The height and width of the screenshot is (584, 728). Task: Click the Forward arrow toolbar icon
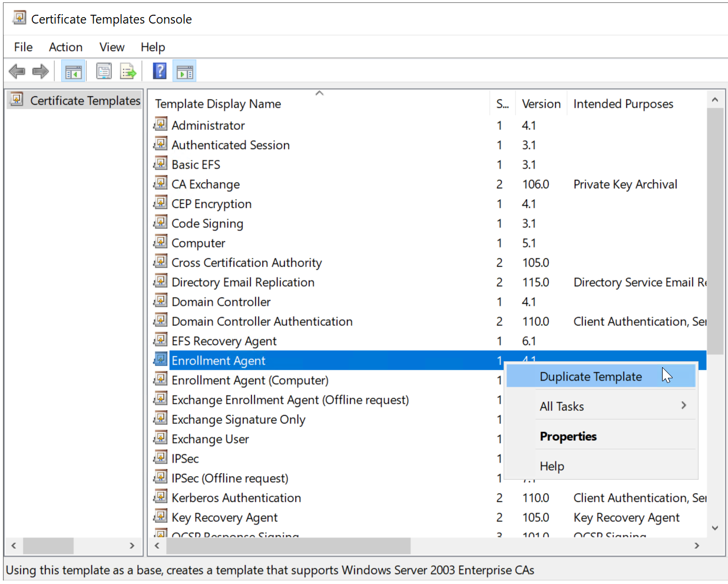click(40, 72)
